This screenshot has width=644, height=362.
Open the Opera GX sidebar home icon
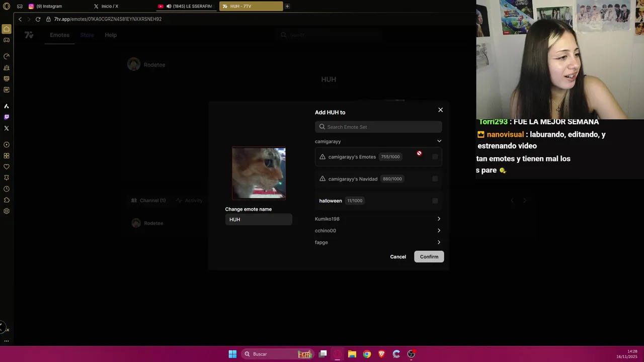(x=7, y=29)
